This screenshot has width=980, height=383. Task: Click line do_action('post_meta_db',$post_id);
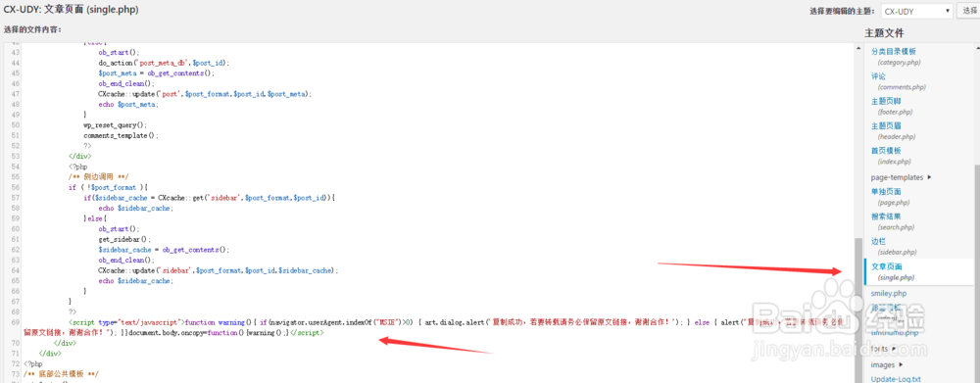[164, 63]
